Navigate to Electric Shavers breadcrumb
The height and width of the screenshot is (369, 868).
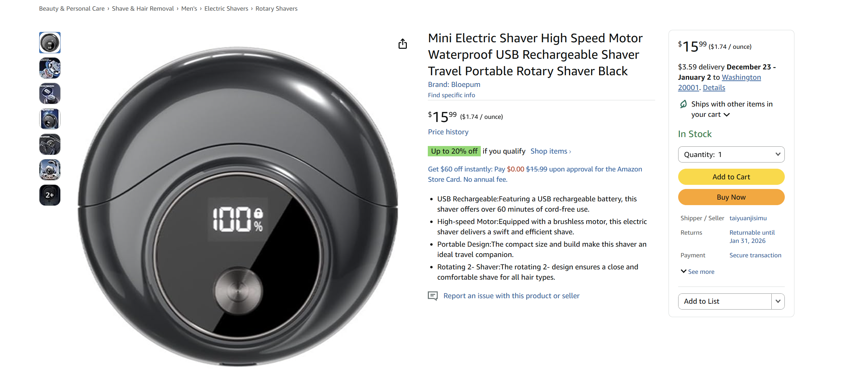[x=226, y=8]
